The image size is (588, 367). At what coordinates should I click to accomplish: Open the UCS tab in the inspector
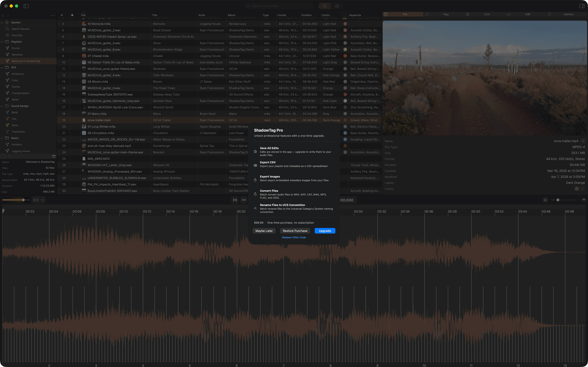(x=487, y=14)
